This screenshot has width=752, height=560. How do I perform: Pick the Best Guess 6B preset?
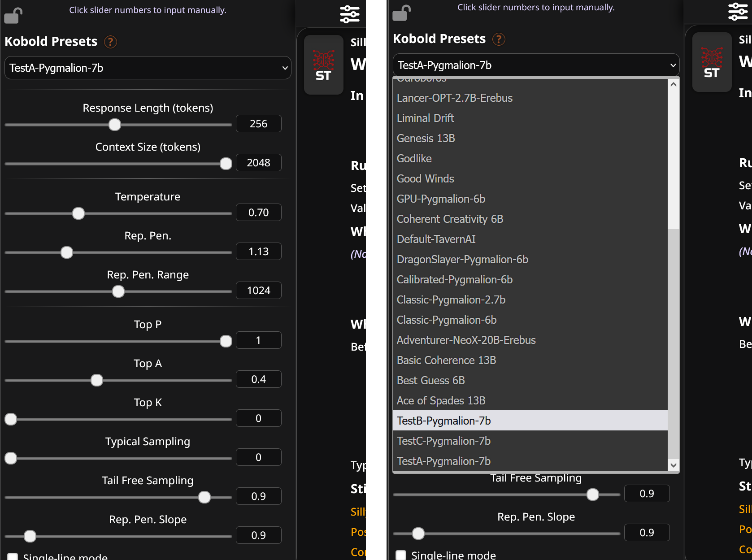point(530,380)
